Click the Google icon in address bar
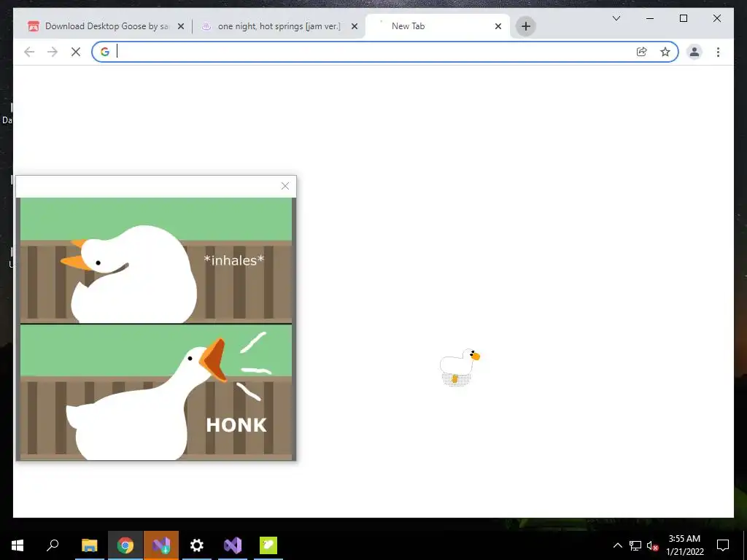 105,52
